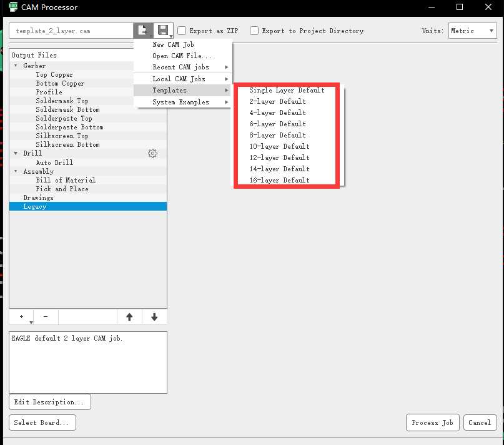Click the Process Job button
504x445 pixels.
click(x=432, y=422)
